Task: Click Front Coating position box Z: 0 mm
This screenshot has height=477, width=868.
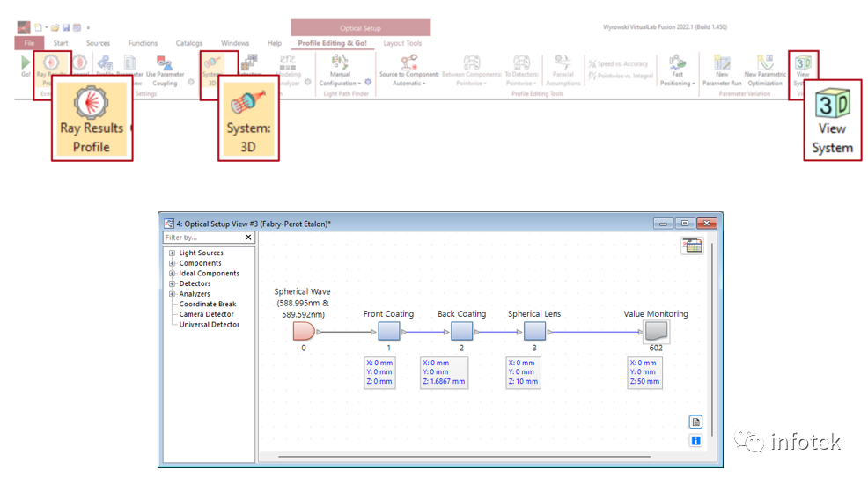Action: (x=379, y=372)
